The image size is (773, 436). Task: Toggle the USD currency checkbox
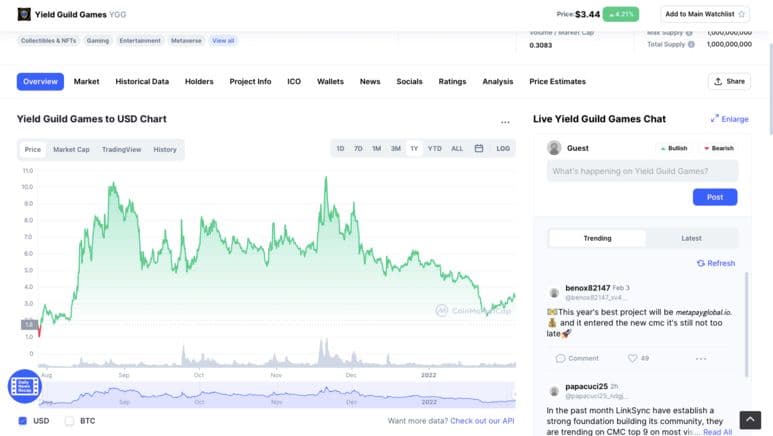pyautogui.click(x=23, y=421)
